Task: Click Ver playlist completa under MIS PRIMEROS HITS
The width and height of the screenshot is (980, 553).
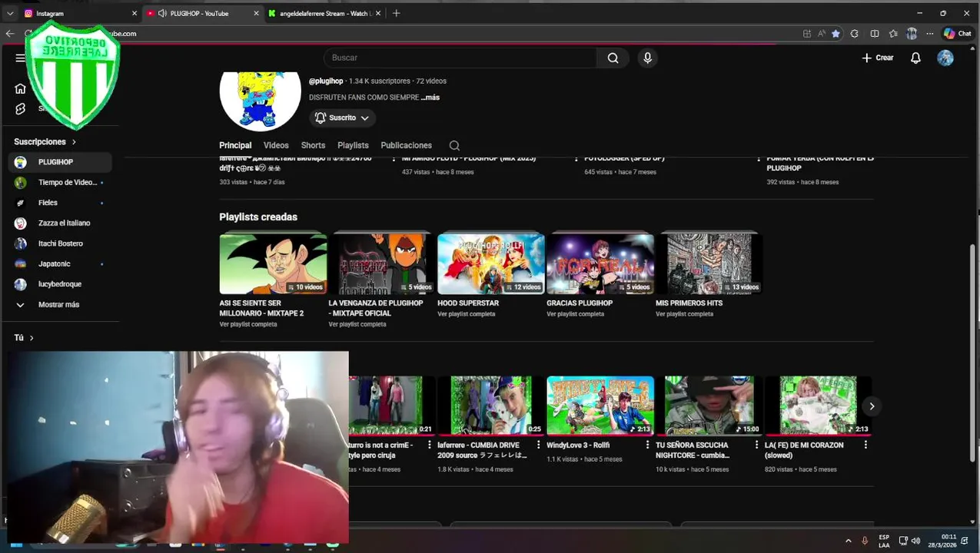Action: click(x=684, y=314)
